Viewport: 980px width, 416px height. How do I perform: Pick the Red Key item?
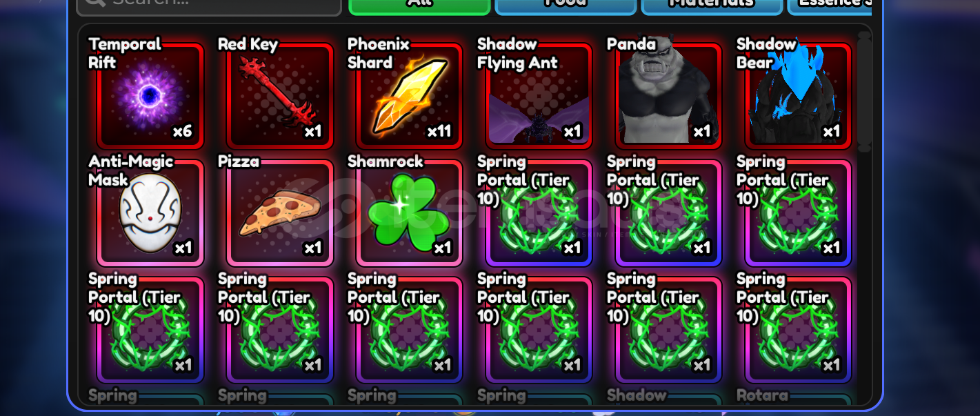pos(280,95)
